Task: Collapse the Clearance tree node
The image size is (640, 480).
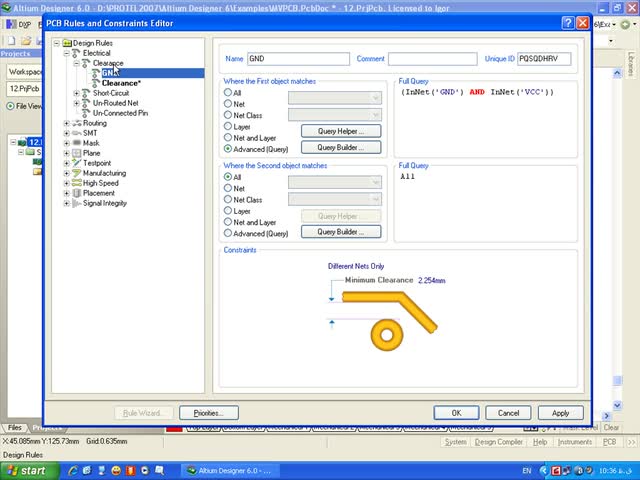Action: click(76, 63)
